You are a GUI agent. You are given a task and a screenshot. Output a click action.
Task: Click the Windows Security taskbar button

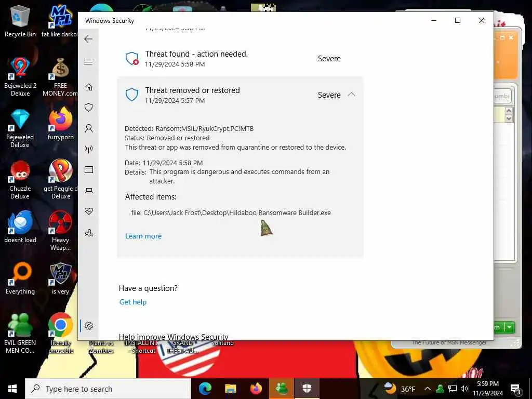click(x=307, y=389)
